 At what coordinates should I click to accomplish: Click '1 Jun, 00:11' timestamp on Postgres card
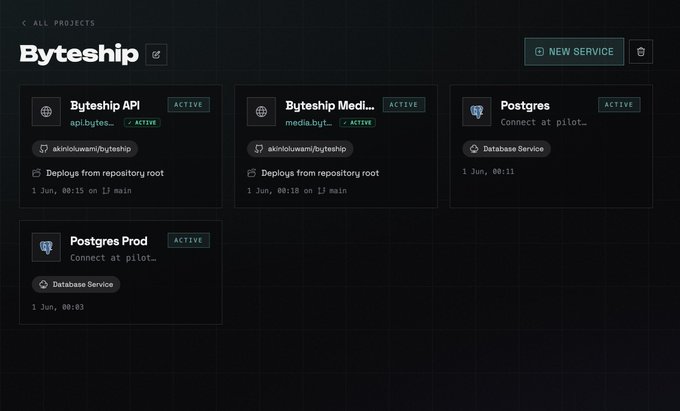pos(488,171)
